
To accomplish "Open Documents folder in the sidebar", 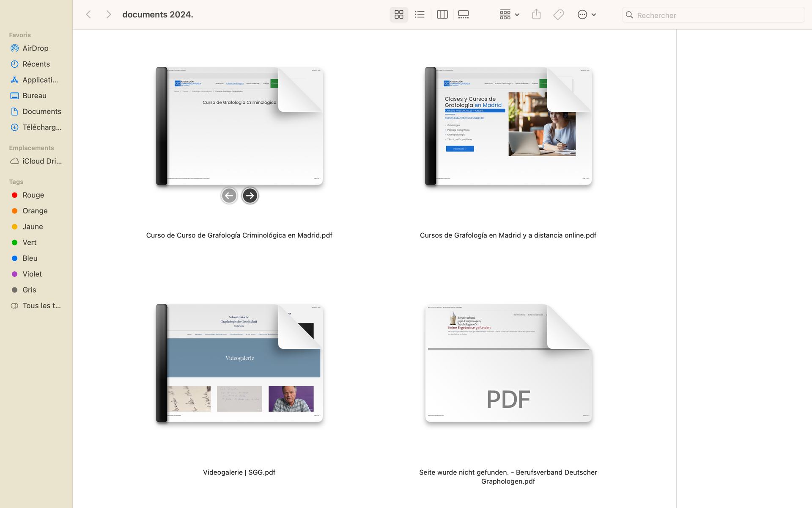I will click(41, 111).
